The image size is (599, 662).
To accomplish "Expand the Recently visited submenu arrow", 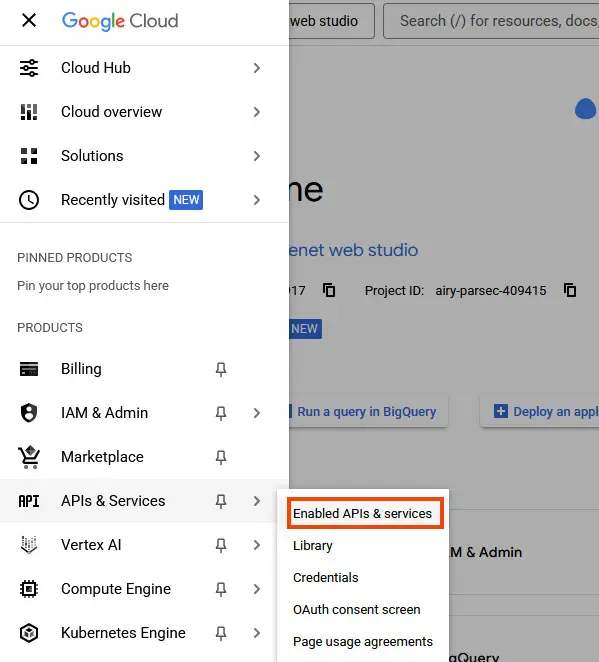I will click(257, 200).
